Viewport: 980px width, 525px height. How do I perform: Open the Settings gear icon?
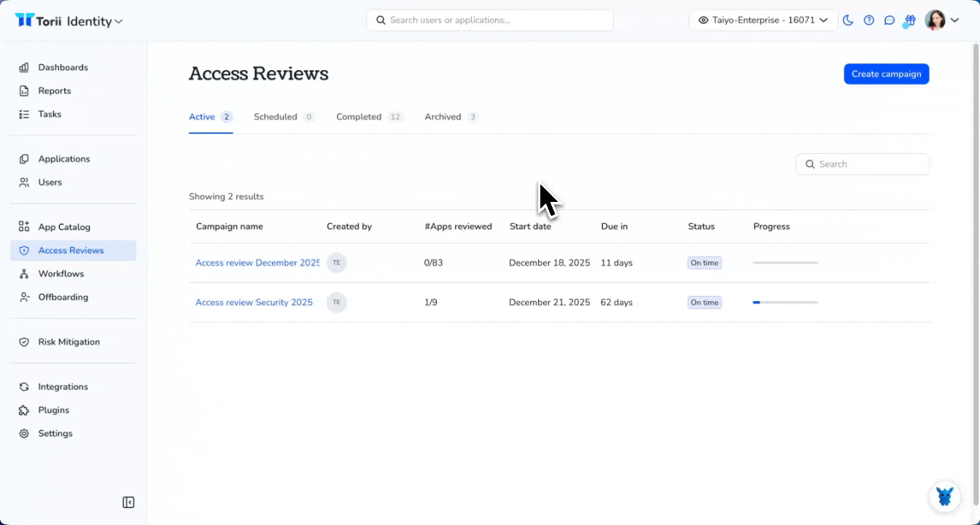point(24,434)
